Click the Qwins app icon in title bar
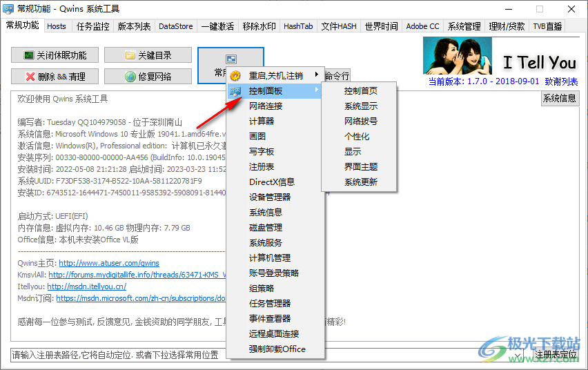Viewport: 588px width, 370px height. [8, 9]
